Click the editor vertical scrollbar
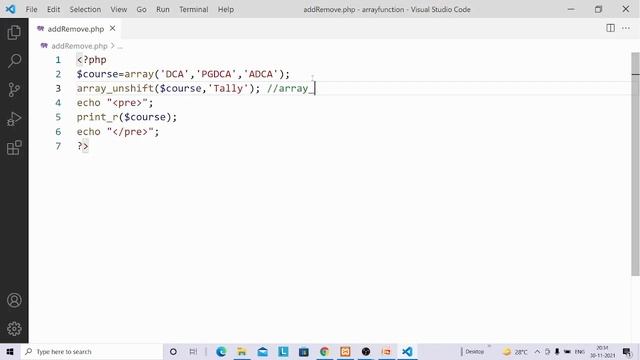 point(635,164)
